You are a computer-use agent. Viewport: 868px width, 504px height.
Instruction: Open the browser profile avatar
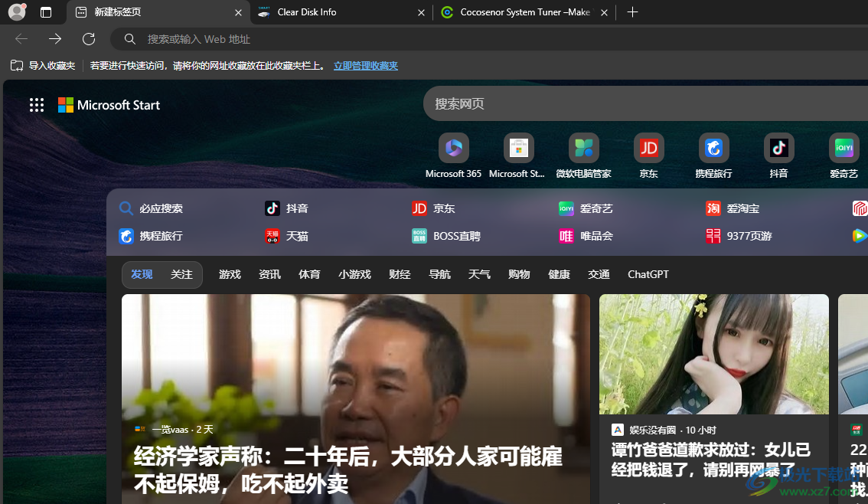16,12
